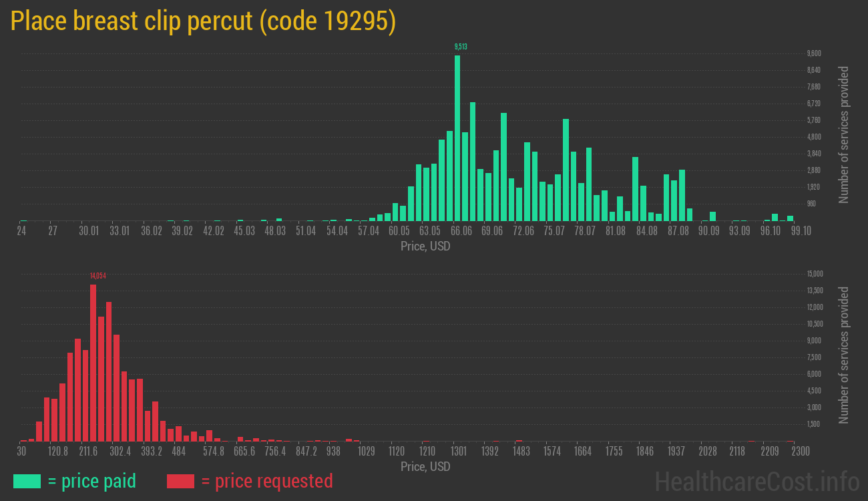868x501 pixels.
Task: Click the upper chart's "Price, USD" axis label
Action: click(x=425, y=246)
